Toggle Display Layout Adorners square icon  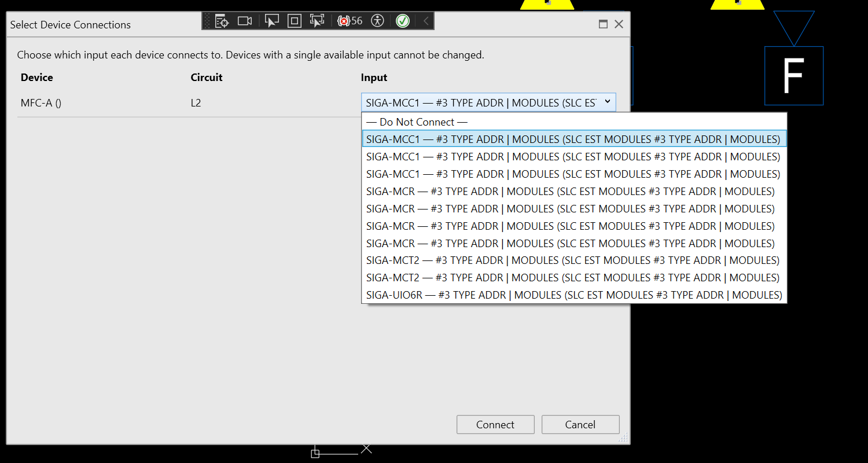295,21
